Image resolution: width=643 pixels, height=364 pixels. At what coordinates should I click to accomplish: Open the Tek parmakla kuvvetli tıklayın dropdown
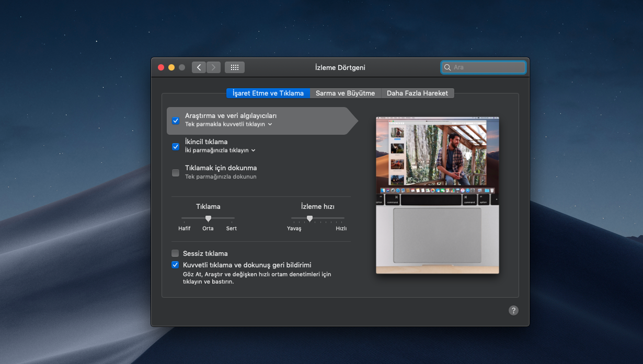pos(228,124)
